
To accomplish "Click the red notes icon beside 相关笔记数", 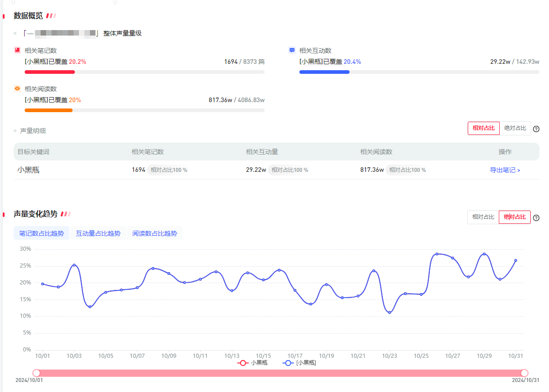I will pyautogui.click(x=17, y=51).
